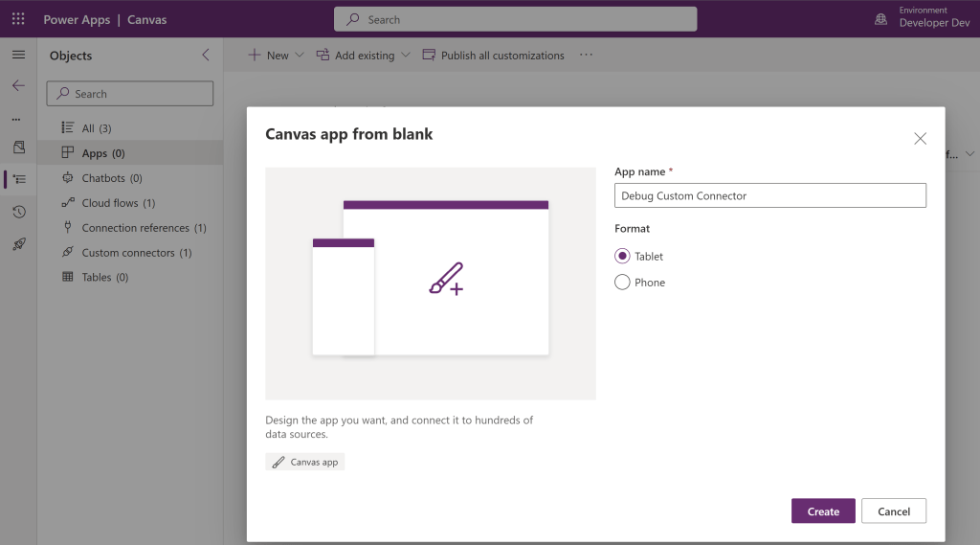Open the Objects tree view icon in left rail
Image resolution: width=980 pixels, height=545 pixels.
pos(18,179)
